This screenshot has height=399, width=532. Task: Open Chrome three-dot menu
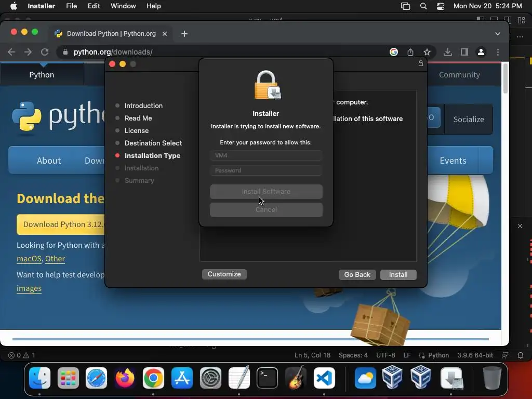[498, 52]
